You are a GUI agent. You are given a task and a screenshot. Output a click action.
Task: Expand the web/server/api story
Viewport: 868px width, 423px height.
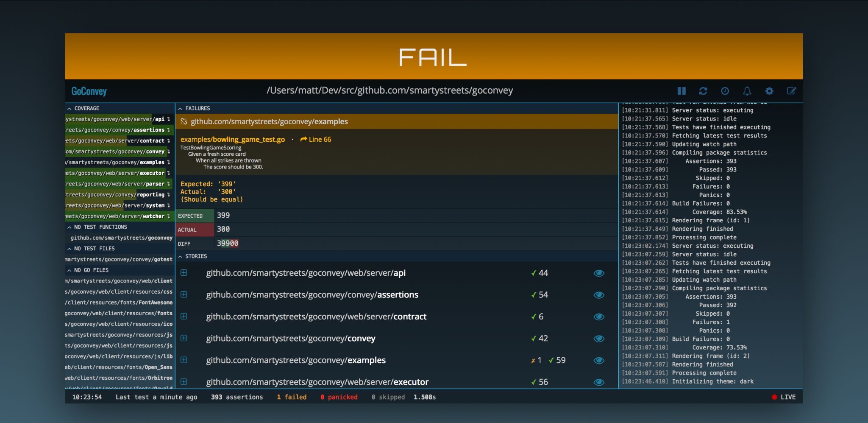pyautogui.click(x=184, y=273)
